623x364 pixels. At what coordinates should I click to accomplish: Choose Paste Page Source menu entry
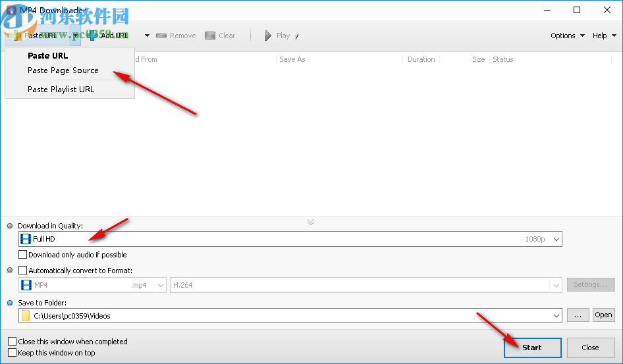pyautogui.click(x=63, y=70)
